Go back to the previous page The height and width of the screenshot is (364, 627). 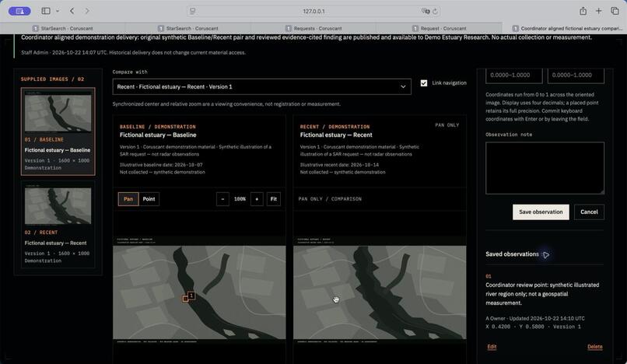tap(72, 11)
